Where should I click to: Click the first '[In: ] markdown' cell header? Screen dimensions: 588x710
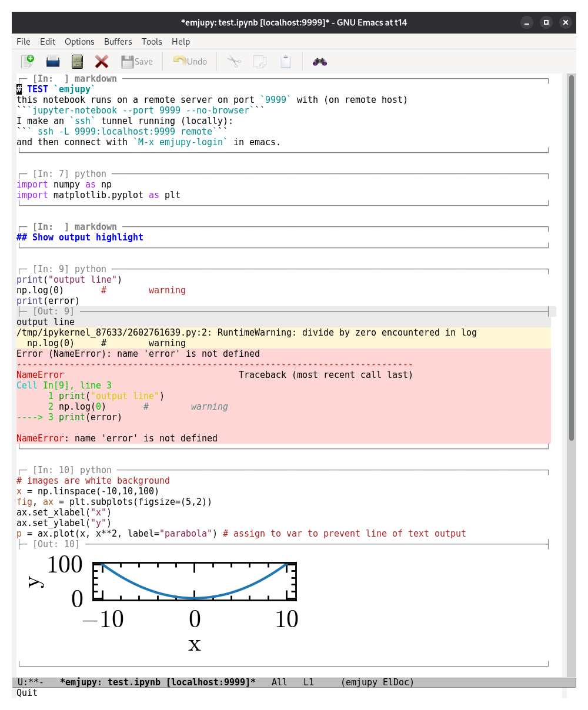[x=75, y=79]
